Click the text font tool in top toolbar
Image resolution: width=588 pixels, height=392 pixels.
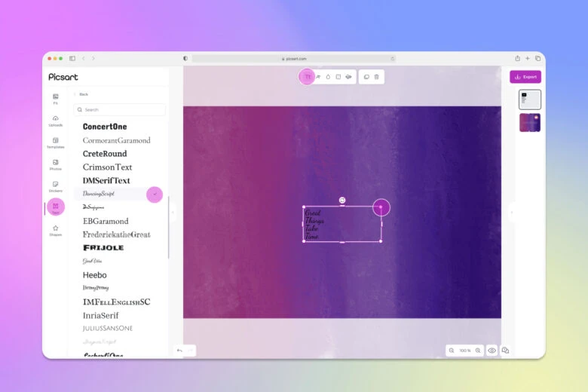point(308,77)
